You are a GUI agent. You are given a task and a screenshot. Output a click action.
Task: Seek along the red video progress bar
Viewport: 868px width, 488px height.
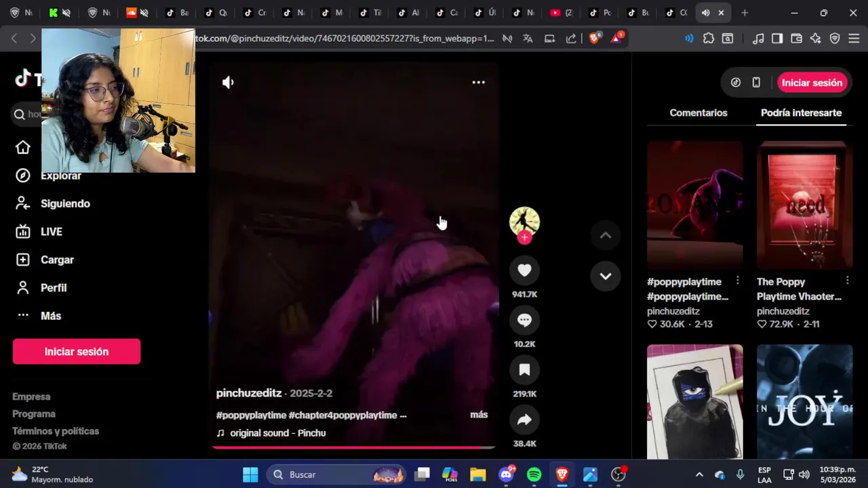(x=353, y=447)
